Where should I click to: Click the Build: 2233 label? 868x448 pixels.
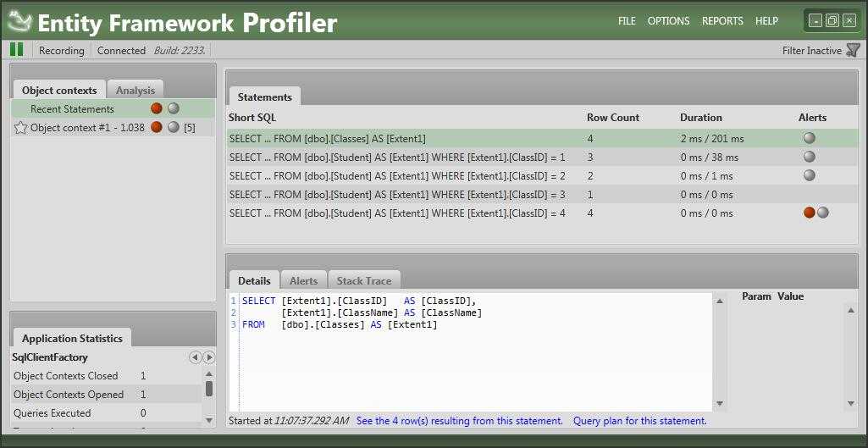point(180,51)
